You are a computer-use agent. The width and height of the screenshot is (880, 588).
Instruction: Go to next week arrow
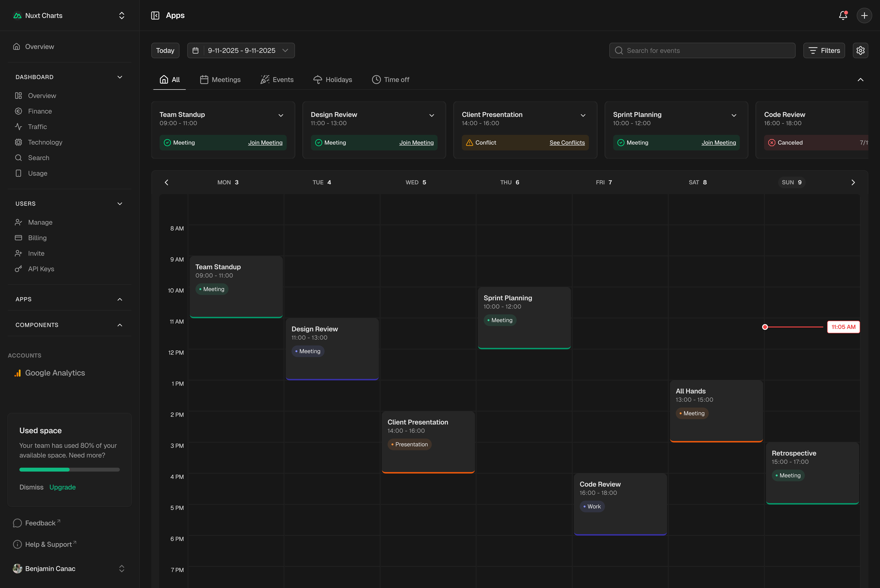pos(853,182)
